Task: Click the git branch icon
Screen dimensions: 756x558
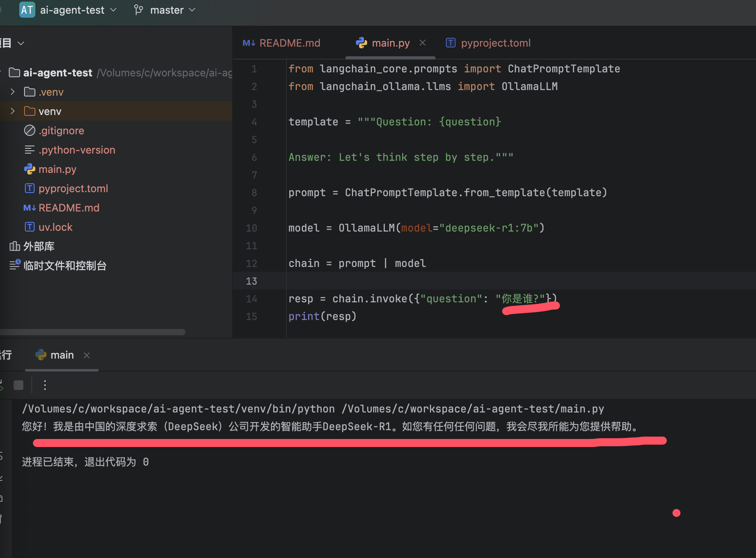Action: [139, 10]
